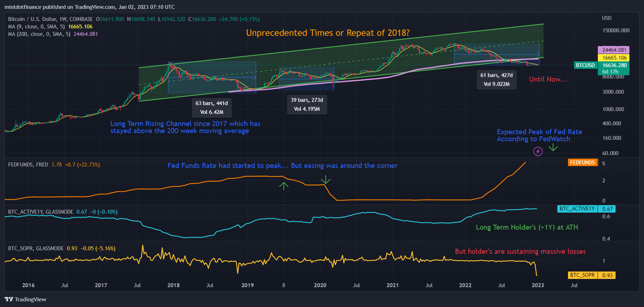Viewport: 644px width, 307px height.
Task: Click the BTC_ACTIVE1Y, GLASSNODE legend label
Action: 40,212
